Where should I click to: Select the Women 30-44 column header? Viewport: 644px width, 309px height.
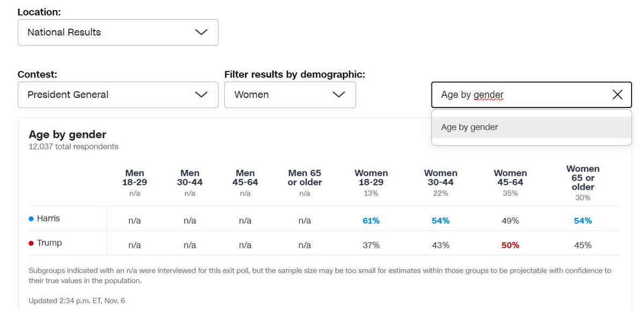[441, 178]
